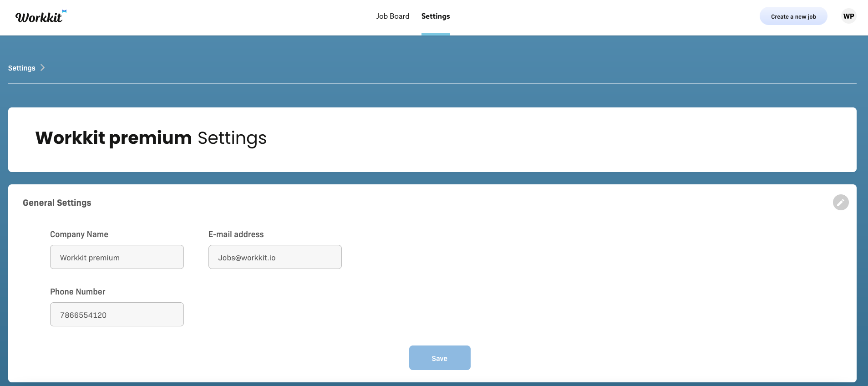
Task: Select the Settings tab in top navigation
Action: point(436,16)
